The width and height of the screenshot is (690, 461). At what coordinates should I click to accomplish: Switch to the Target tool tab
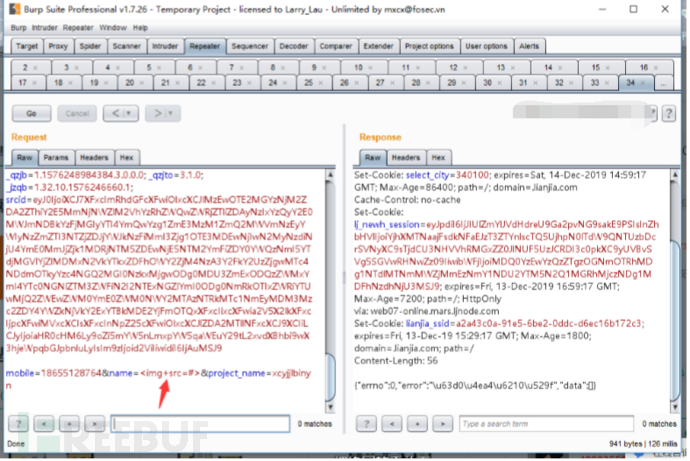pyautogui.click(x=27, y=46)
